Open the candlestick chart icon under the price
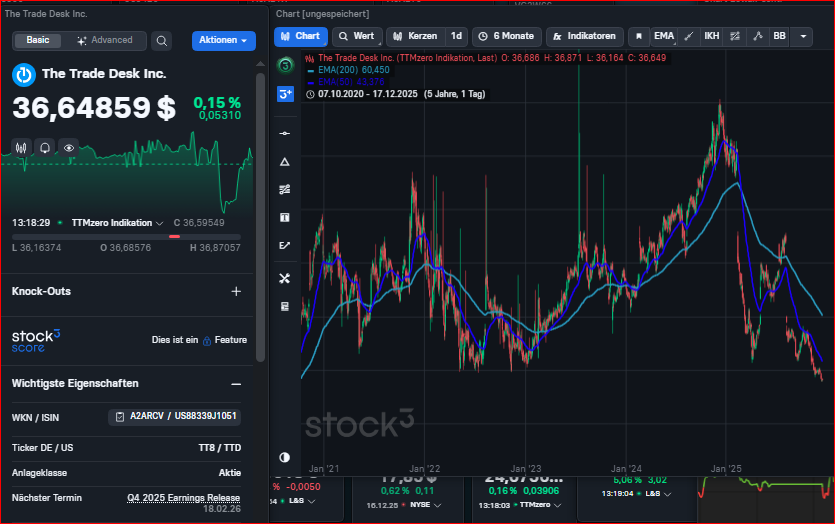 pyautogui.click(x=22, y=147)
